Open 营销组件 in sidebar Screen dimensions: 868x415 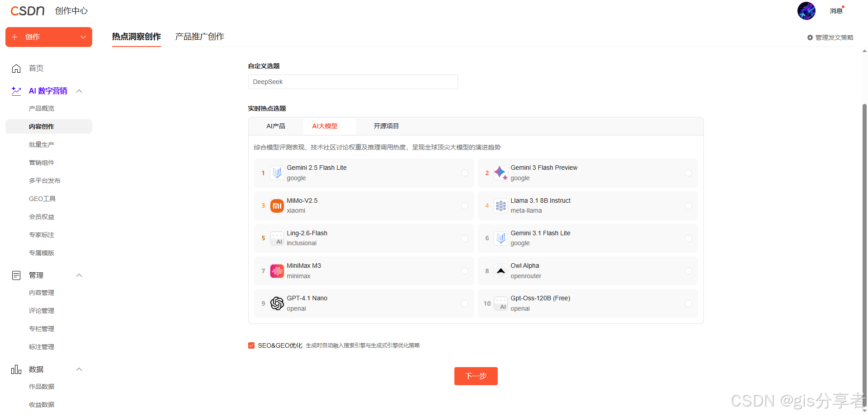[42, 163]
